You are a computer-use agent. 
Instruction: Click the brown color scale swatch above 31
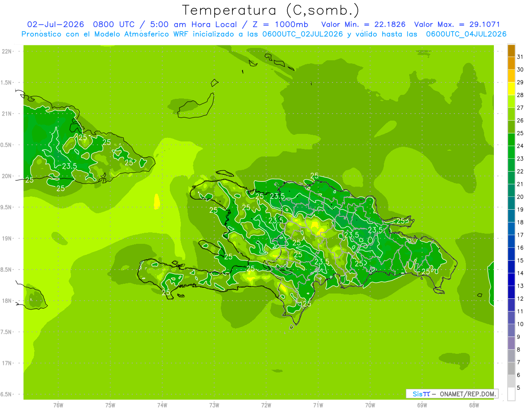(511, 51)
